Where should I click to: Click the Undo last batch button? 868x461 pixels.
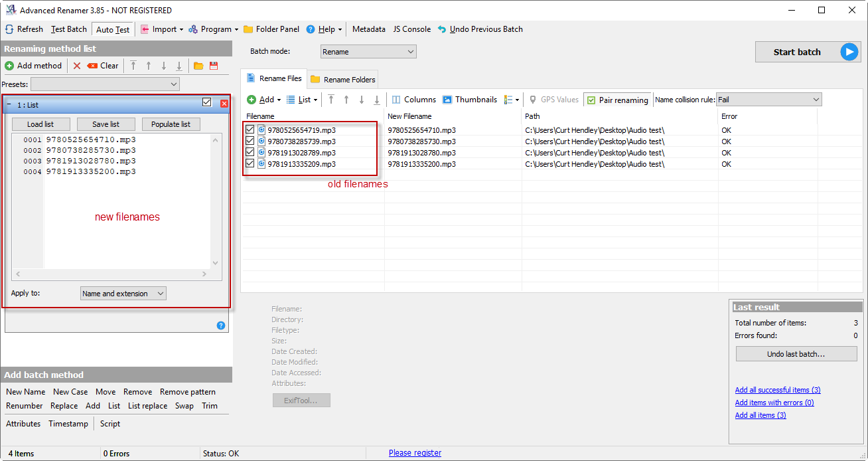point(796,354)
